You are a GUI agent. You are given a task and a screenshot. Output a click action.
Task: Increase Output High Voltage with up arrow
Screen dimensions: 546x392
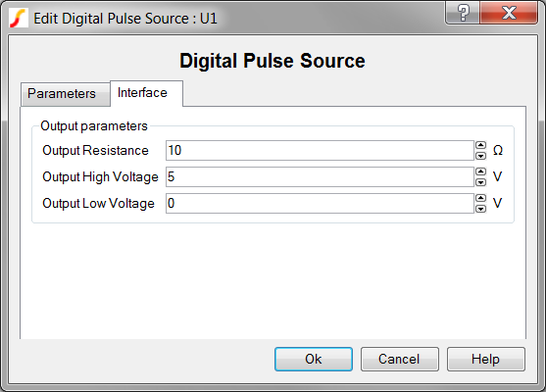(x=481, y=171)
